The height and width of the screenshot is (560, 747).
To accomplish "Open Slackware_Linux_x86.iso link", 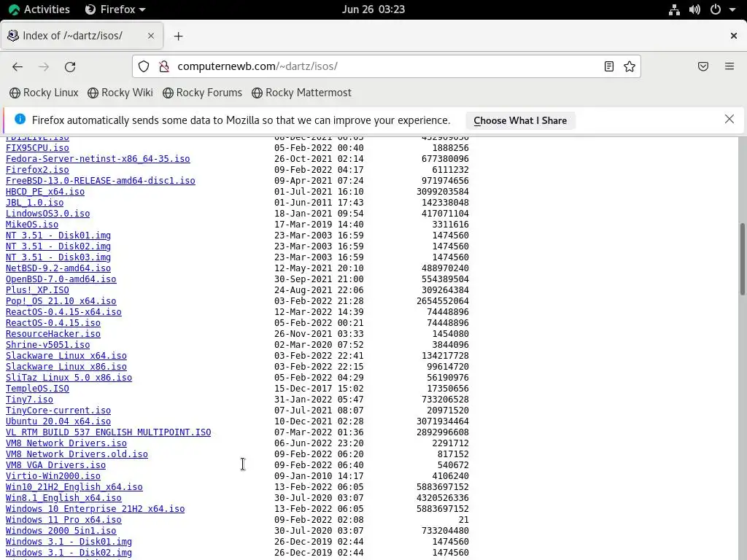I will pyautogui.click(x=66, y=367).
